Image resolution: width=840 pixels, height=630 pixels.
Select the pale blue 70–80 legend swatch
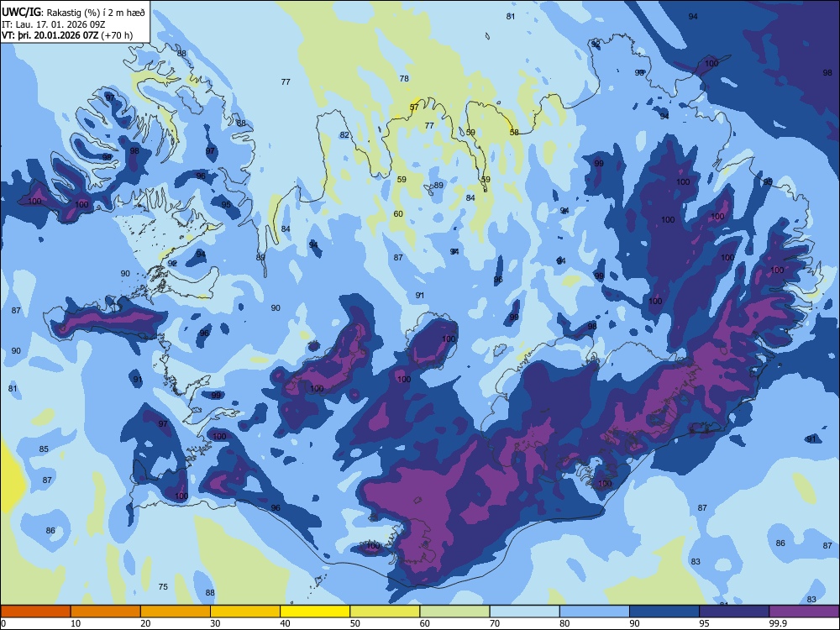coord(524,612)
